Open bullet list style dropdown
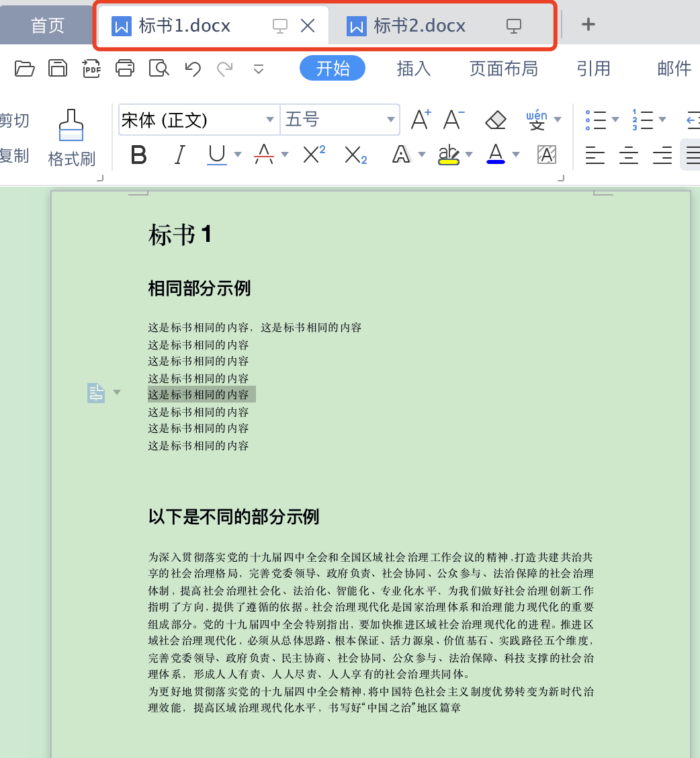The image size is (700, 758). (x=615, y=120)
